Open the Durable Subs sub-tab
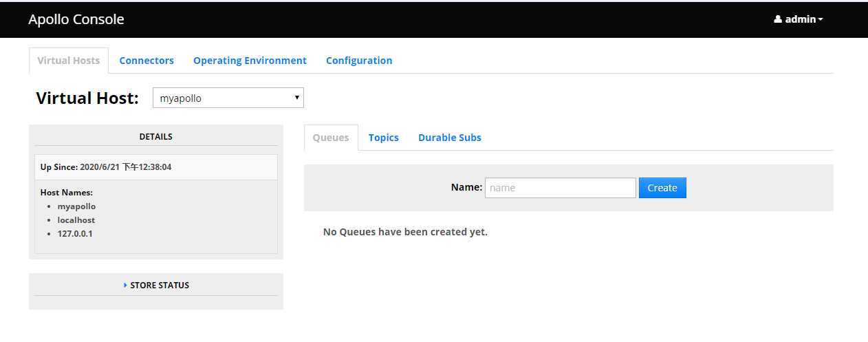Screen dimensions: 868x342 pyautogui.click(x=450, y=138)
